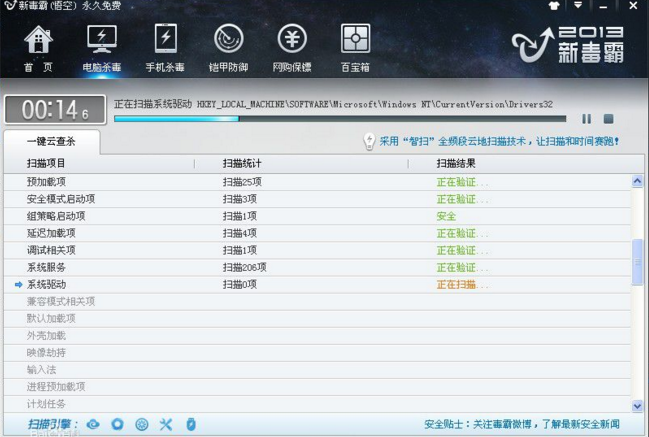
Task: Open the 手机杀毒 phone antivirus icon
Action: (165, 48)
